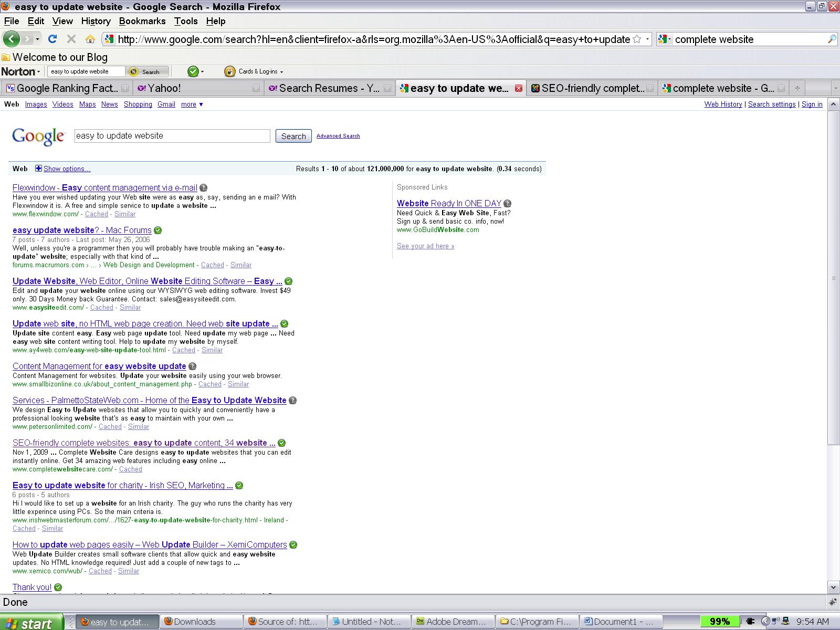Image resolution: width=840 pixels, height=630 pixels.
Task: Click the Firefox URL address bar
Action: tap(373, 39)
